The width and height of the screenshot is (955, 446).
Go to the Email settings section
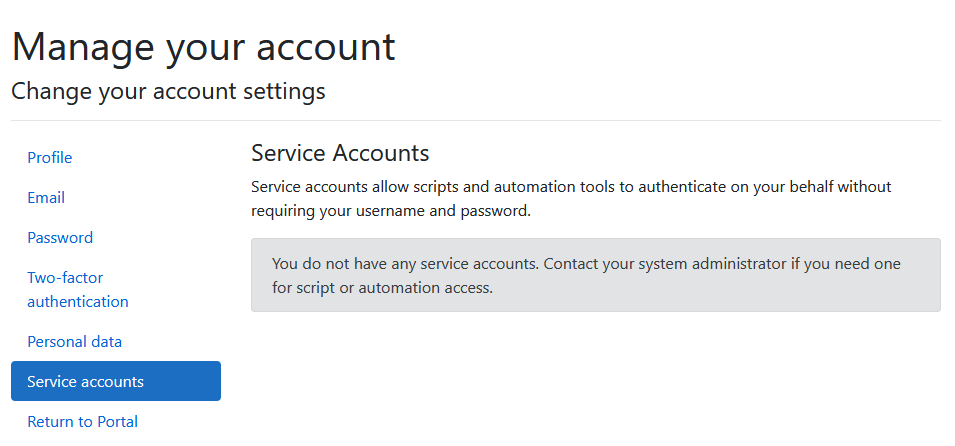tap(46, 198)
